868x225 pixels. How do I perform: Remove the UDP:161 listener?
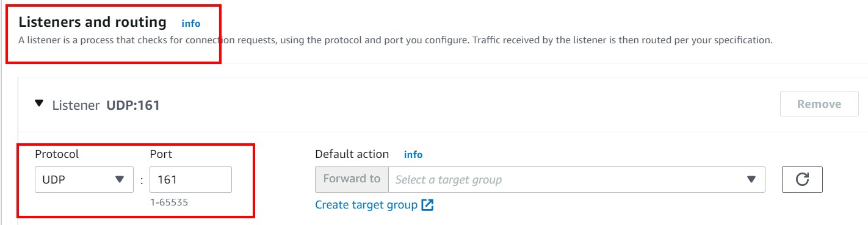point(819,104)
